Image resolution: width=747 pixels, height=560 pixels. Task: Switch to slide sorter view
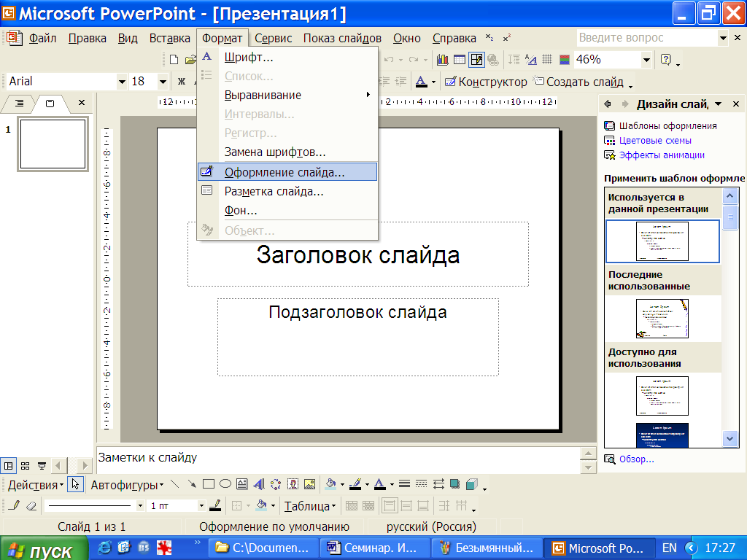point(26,465)
